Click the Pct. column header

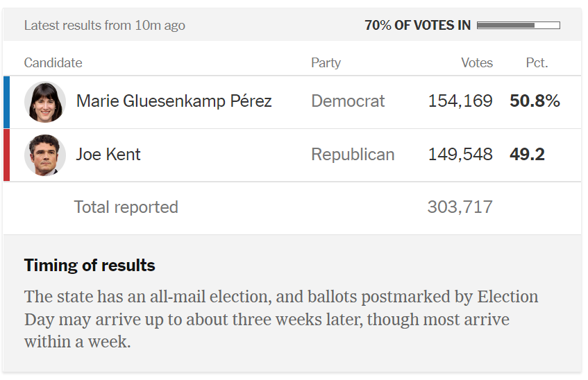537,62
